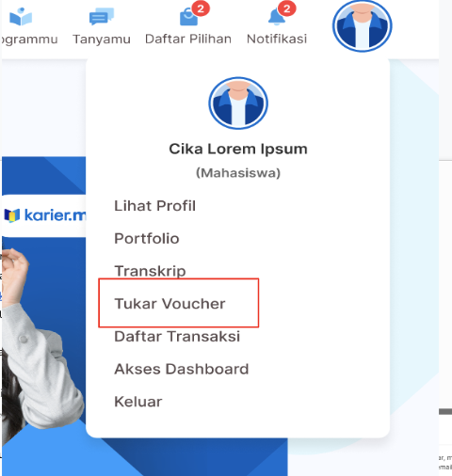Choose Transkrip in the profile menu

point(150,271)
